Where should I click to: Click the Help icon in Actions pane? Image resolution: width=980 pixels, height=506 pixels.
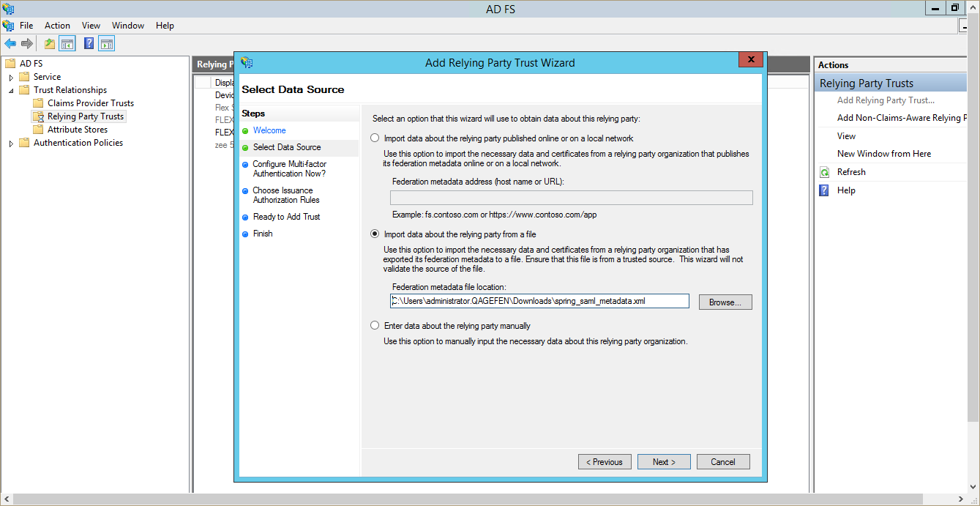[824, 190]
